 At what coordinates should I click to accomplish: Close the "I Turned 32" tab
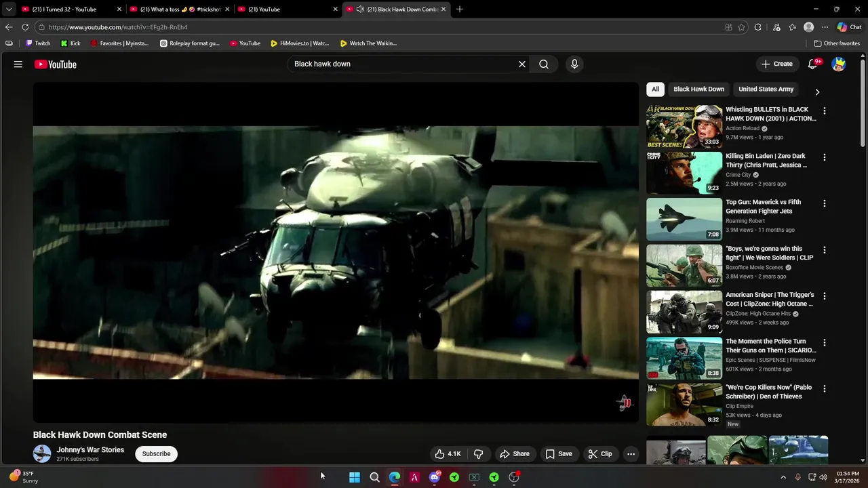point(119,9)
